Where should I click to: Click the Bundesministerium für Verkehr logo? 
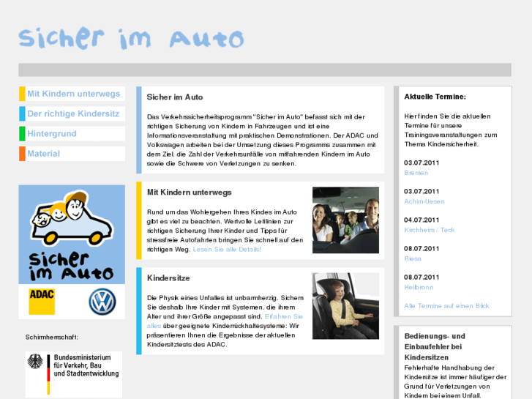point(74,374)
